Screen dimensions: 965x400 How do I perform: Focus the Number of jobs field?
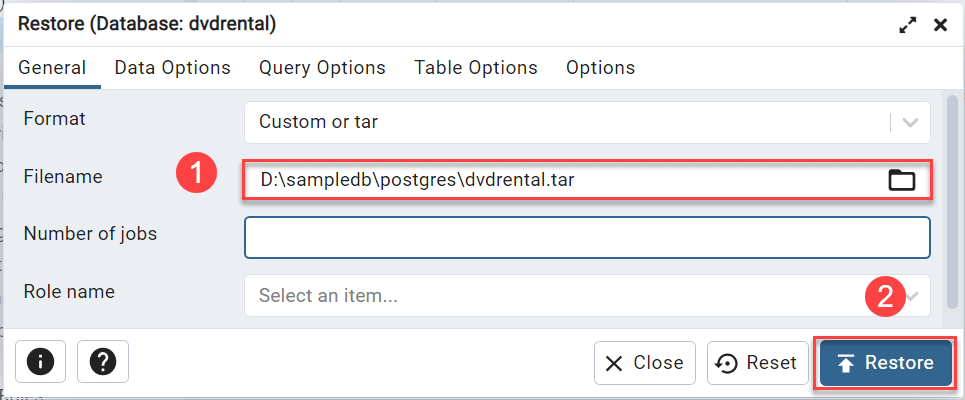pos(587,238)
